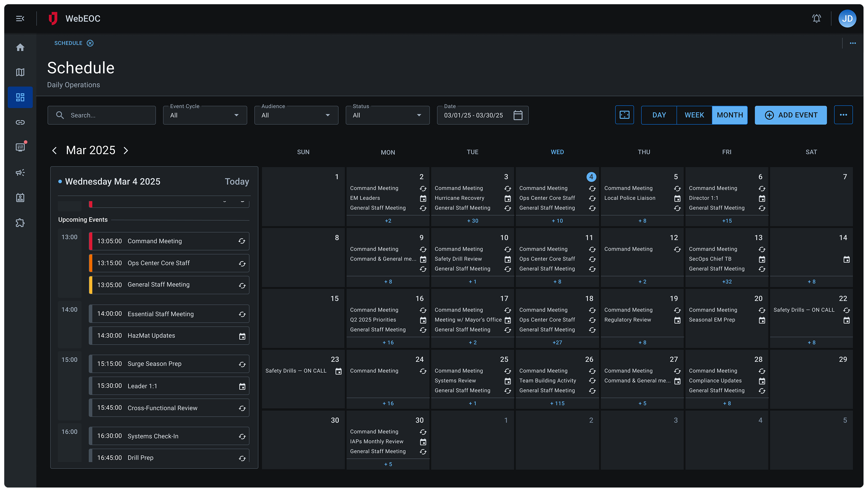Collapse the sidebar with hamburger icon

[20, 18]
